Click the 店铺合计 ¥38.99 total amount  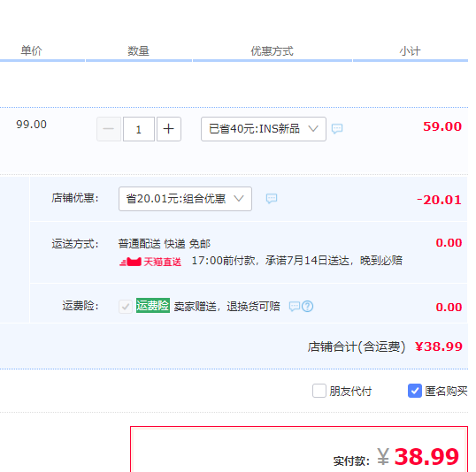(439, 346)
